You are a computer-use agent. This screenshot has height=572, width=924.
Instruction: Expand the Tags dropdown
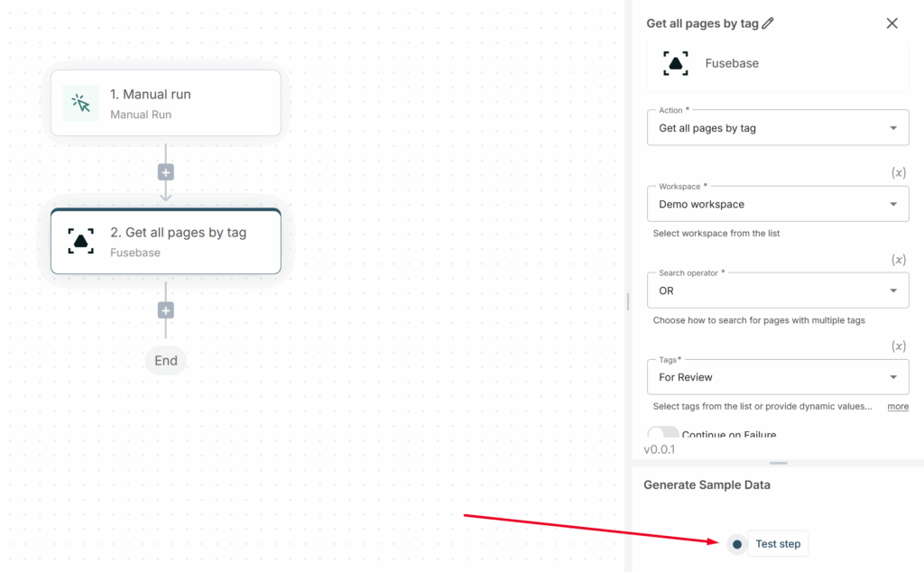[777, 377]
